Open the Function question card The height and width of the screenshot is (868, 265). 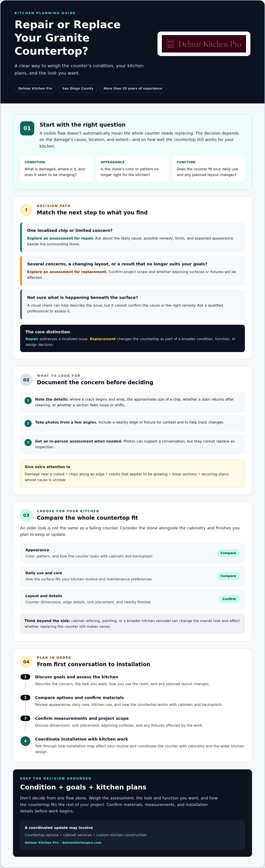tap(208, 169)
